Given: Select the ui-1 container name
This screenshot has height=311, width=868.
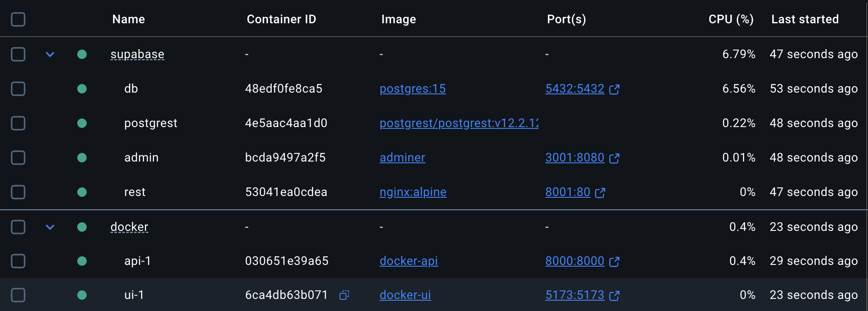Looking at the screenshot, I should 134,295.
